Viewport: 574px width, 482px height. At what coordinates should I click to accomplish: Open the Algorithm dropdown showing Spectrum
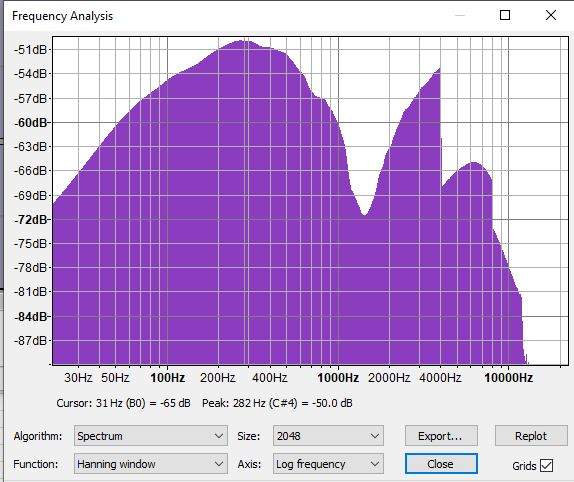click(x=151, y=436)
